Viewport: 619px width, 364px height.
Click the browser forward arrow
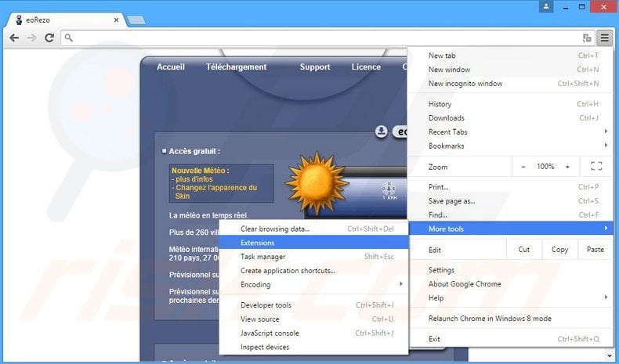(x=31, y=38)
